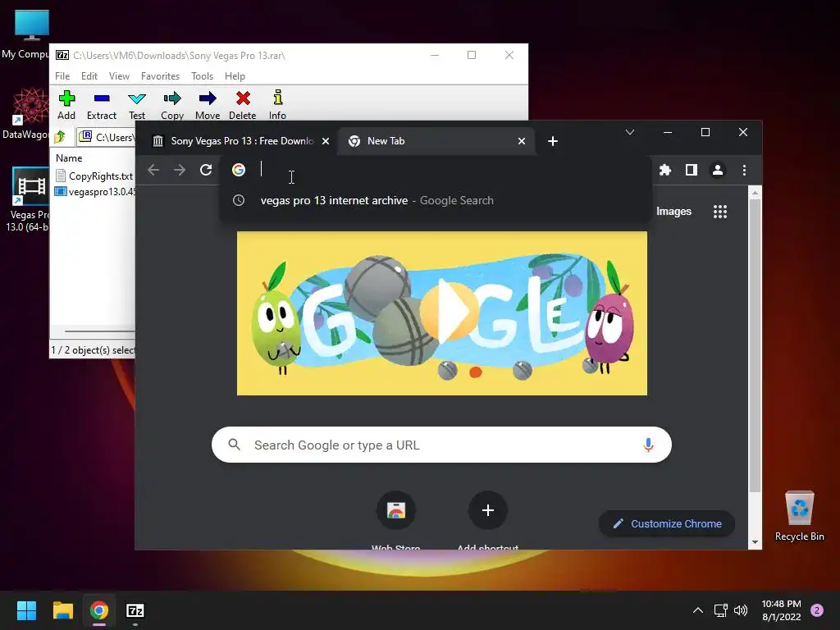Click the Google icon in the address bar
This screenshot has height=630, width=840.
point(239,170)
